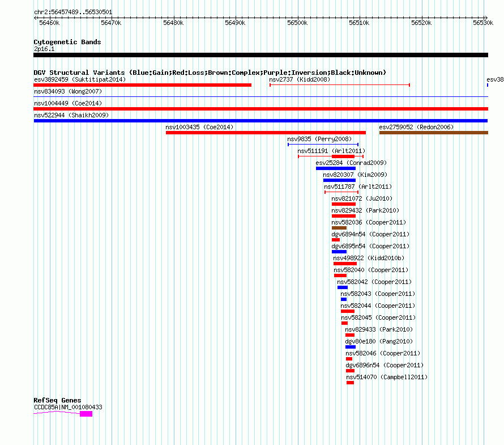Screen dimensions: 504x445
Task: Select the blue dgv80e180 gain bar
Action: click(x=351, y=347)
